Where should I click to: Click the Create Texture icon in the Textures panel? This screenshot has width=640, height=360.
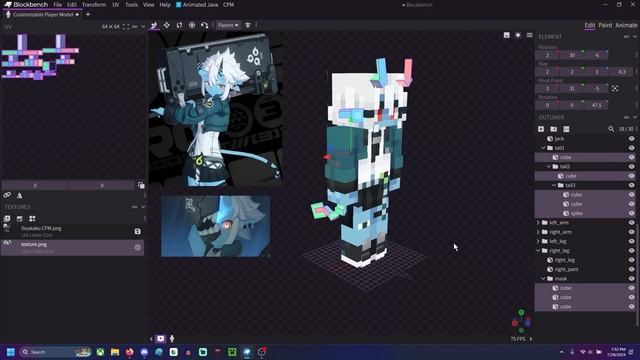20,219
